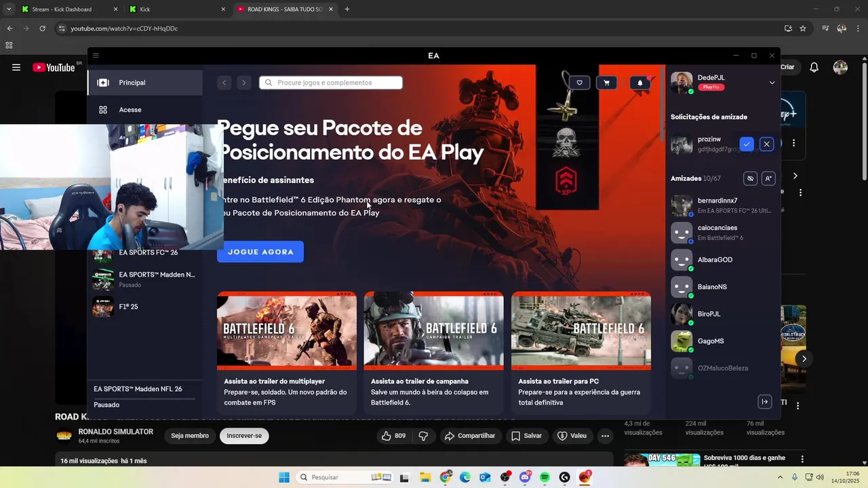
Task: Click Inscrever-se to subscribe
Action: (x=244, y=436)
